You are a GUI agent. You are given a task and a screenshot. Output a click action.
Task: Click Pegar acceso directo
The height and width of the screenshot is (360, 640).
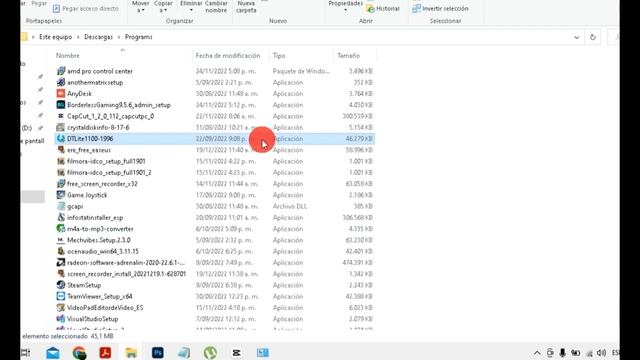point(86,9)
